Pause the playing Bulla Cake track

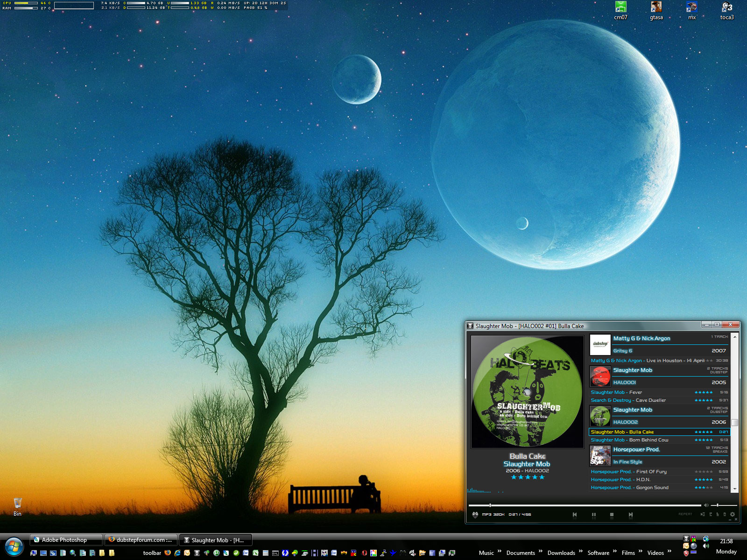click(593, 515)
